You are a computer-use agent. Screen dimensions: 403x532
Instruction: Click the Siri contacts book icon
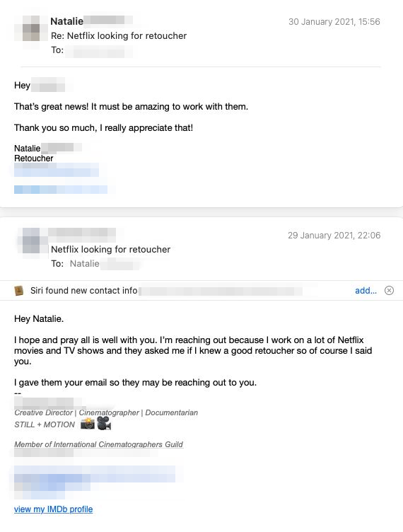(18, 291)
